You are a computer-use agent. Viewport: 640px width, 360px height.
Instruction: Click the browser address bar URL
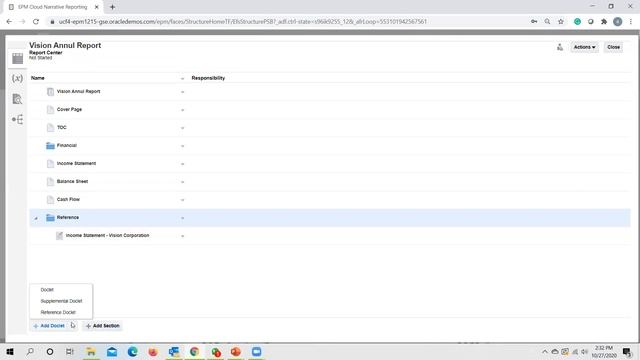(x=242, y=22)
